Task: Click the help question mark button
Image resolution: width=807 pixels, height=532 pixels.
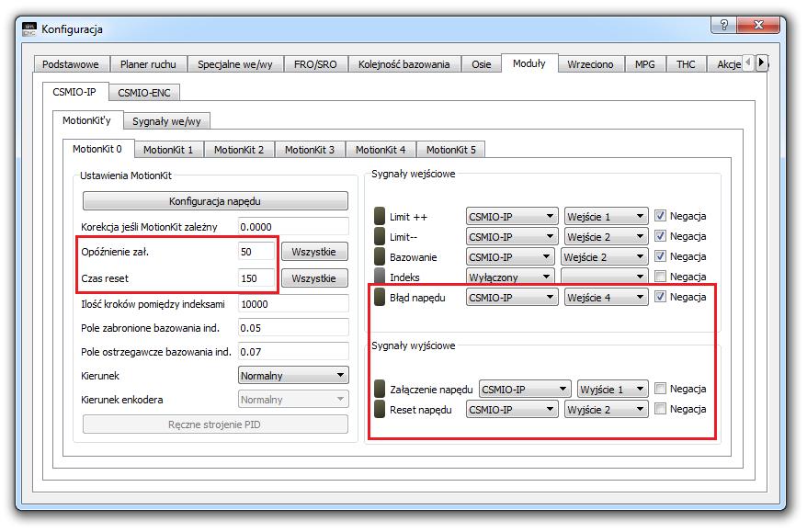Action: pos(723,25)
